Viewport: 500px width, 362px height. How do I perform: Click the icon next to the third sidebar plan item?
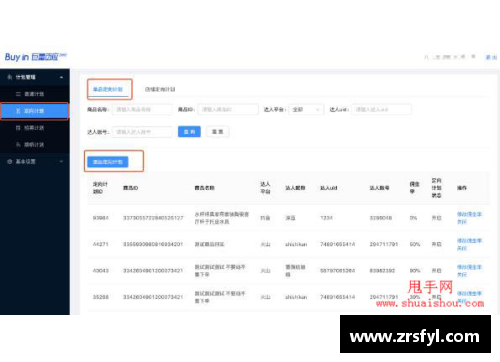[x=18, y=128]
